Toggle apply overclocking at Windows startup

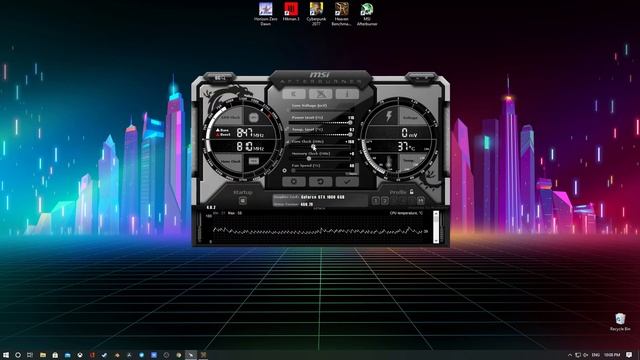[x=242, y=200]
